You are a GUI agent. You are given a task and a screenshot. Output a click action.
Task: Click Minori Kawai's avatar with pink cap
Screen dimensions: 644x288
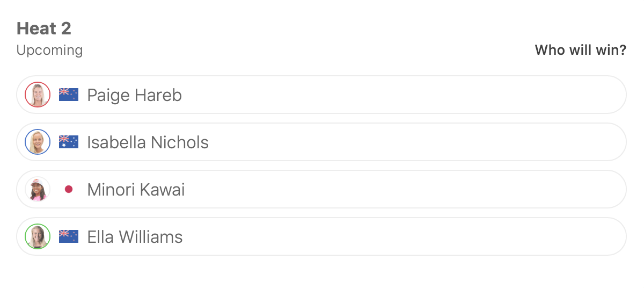38,190
